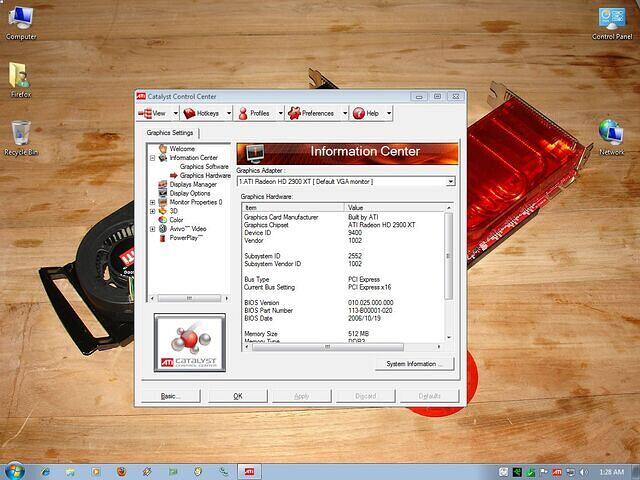Open Display Options in the tree
The height and width of the screenshot is (480, 640).
pos(190,193)
